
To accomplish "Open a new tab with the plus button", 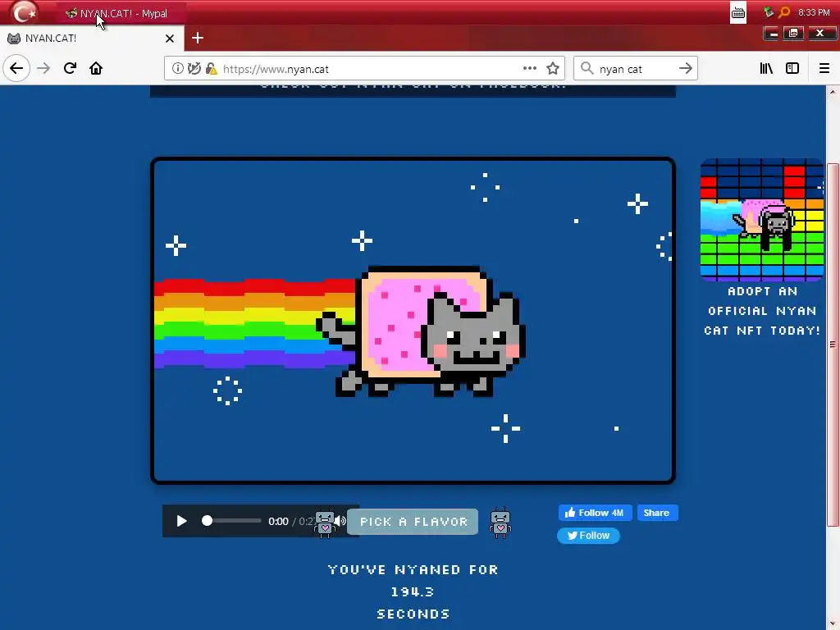I will 198,38.
